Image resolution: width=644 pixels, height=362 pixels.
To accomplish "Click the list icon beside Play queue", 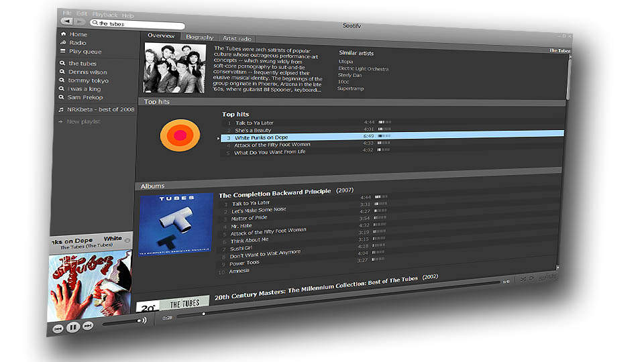I will pos(62,51).
